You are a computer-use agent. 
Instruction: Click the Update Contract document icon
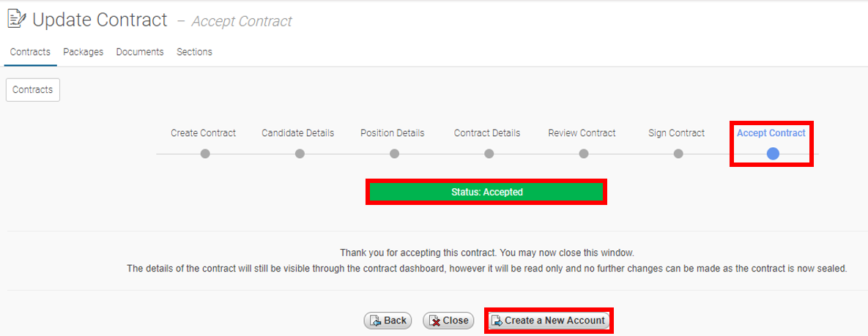coord(16,20)
